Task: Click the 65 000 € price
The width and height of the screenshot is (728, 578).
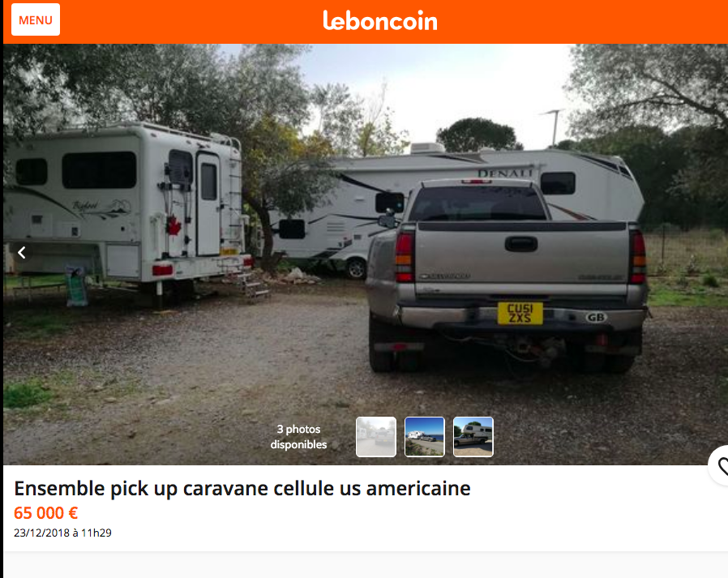Action: pos(46,513)
